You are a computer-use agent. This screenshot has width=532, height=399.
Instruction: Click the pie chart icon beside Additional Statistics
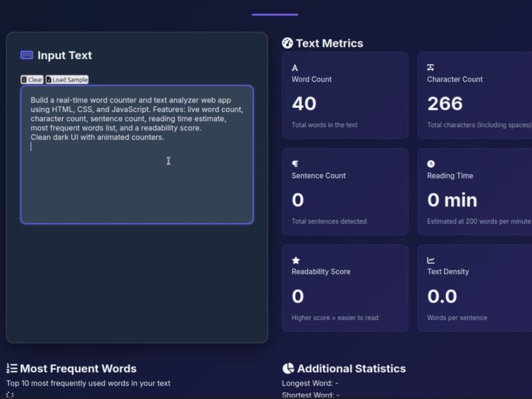[x=288, y=369]
